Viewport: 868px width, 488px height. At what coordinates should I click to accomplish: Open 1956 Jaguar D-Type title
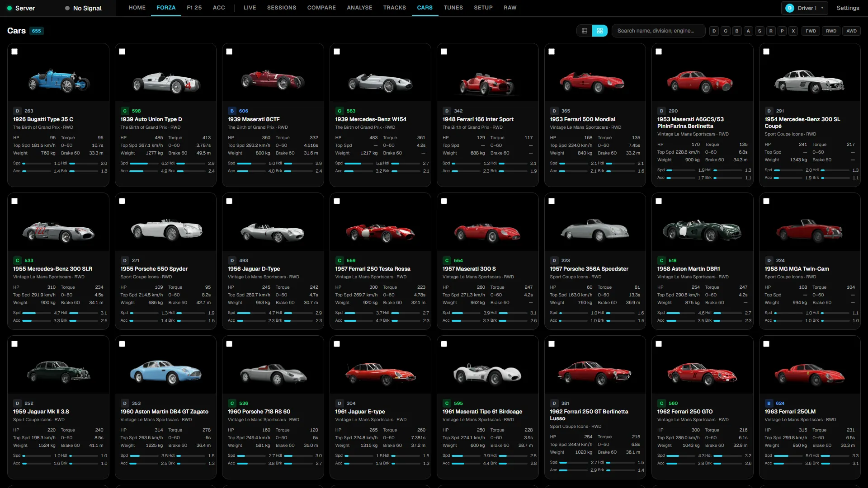click(x=254, y=269)
